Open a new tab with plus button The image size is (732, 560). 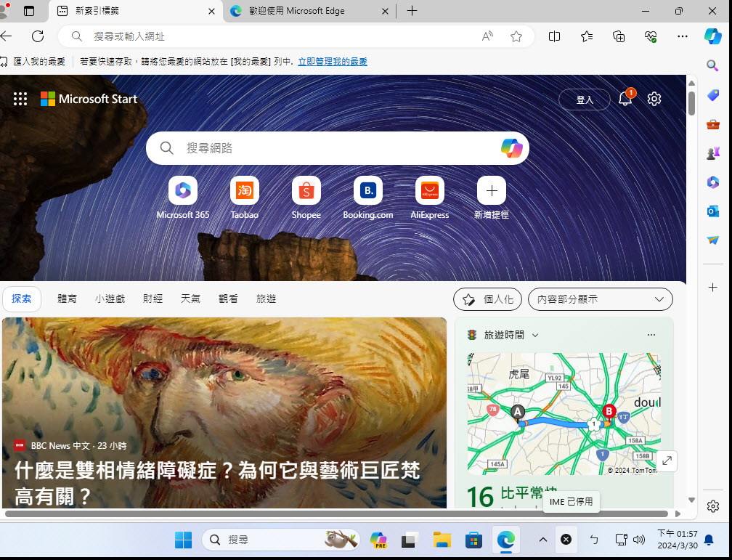tap(412, 11)
